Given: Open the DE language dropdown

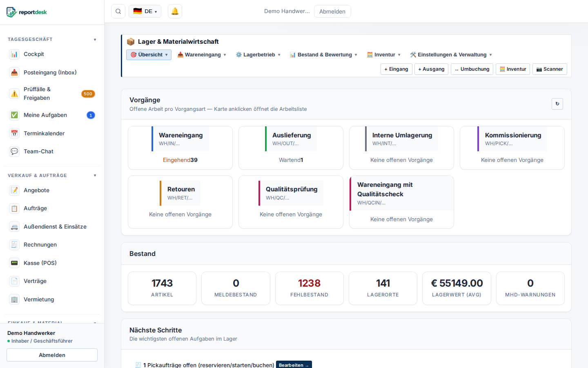Looking at the screenshot, I should tap(145, 11).
